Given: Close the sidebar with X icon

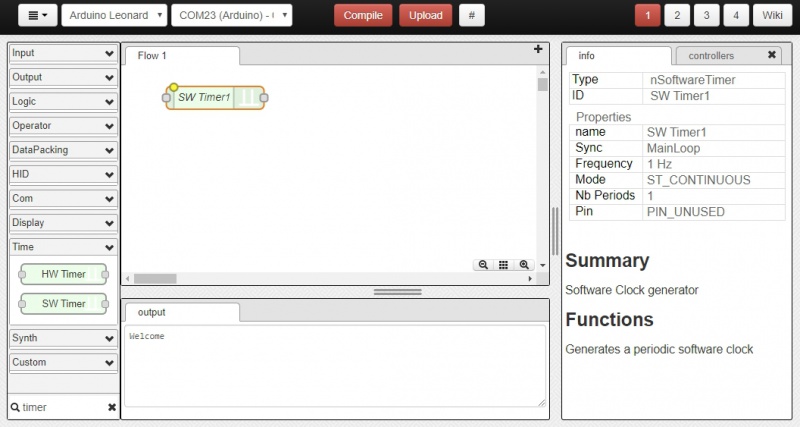Looking at the screenshot, I should point(772,55).
